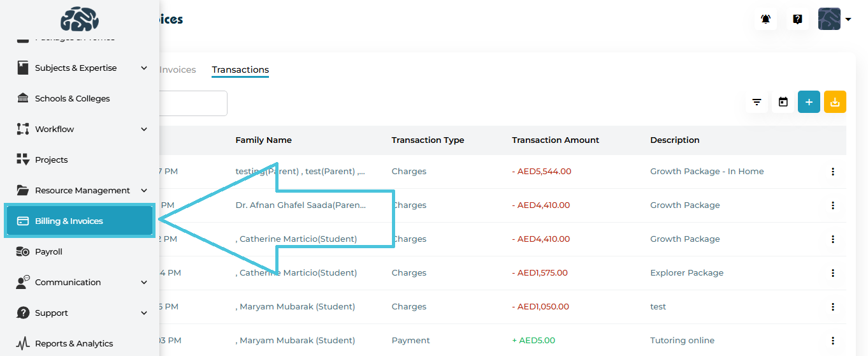Expand the Subjects & Expertise menu
Screen dimensions: 868x356
point(144,68)
